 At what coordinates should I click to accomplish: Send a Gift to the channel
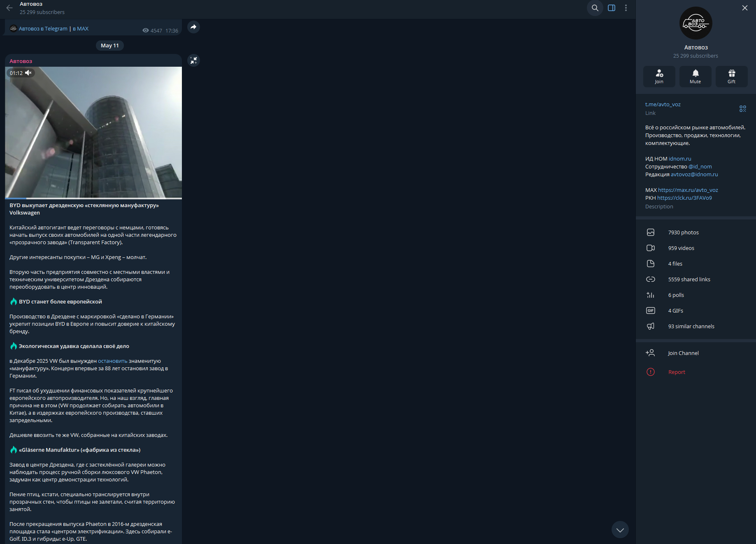[732, 77]
